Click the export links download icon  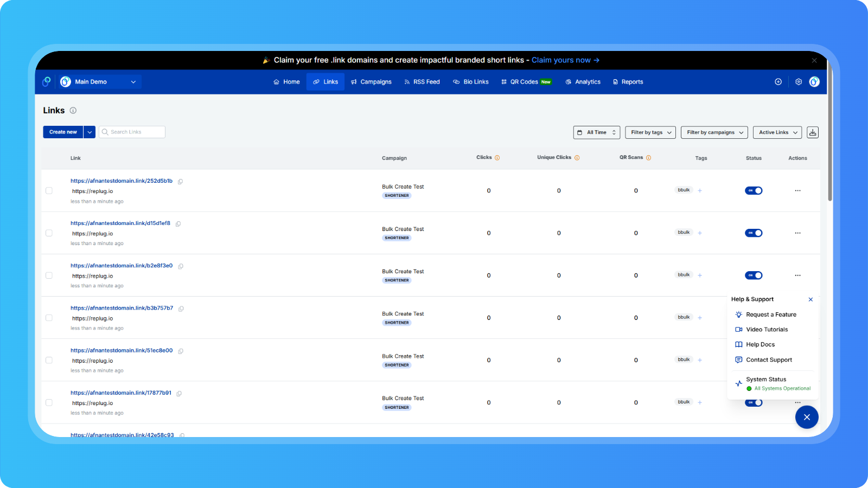(x=812, y=132)
